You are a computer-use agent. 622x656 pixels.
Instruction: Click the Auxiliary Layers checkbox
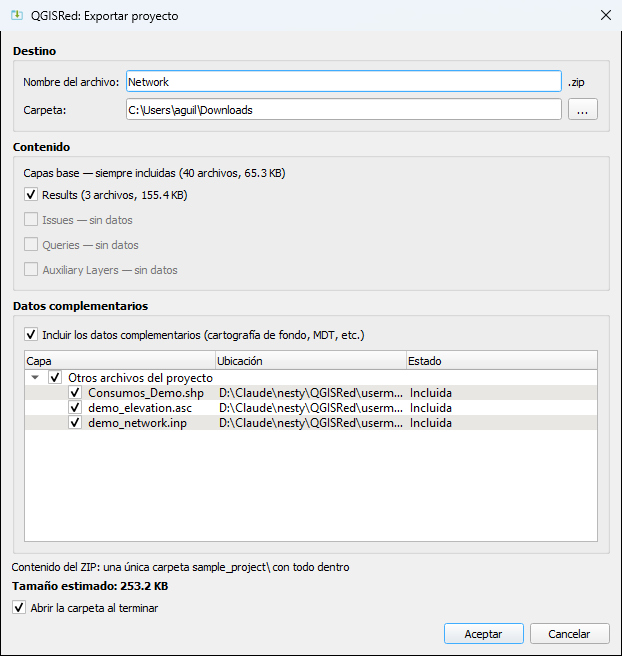tap(31, 270)
